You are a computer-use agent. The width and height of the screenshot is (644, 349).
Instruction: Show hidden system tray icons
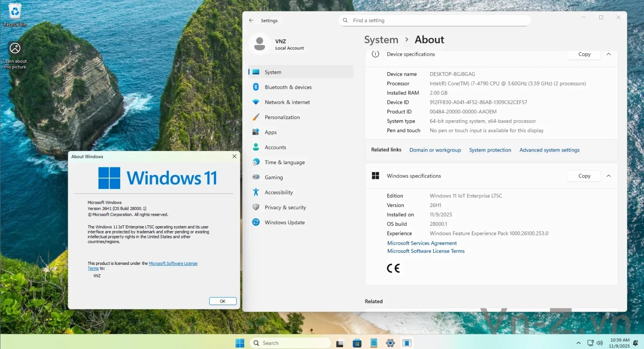[x=578, y=343]
